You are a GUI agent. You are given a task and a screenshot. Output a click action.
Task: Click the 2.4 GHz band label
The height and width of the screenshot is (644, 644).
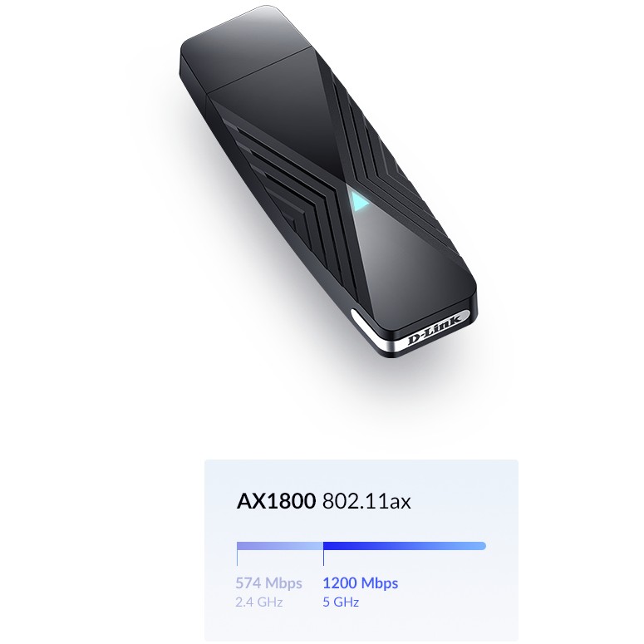pos(258,602)
